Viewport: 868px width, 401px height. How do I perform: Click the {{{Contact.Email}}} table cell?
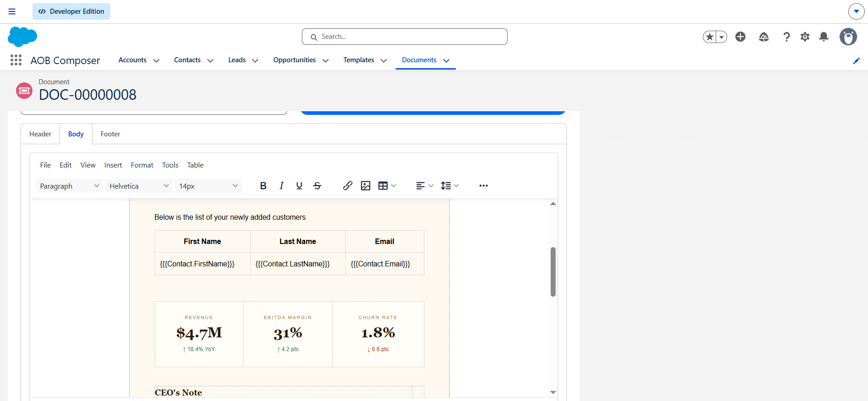click(x=385, y=264)
